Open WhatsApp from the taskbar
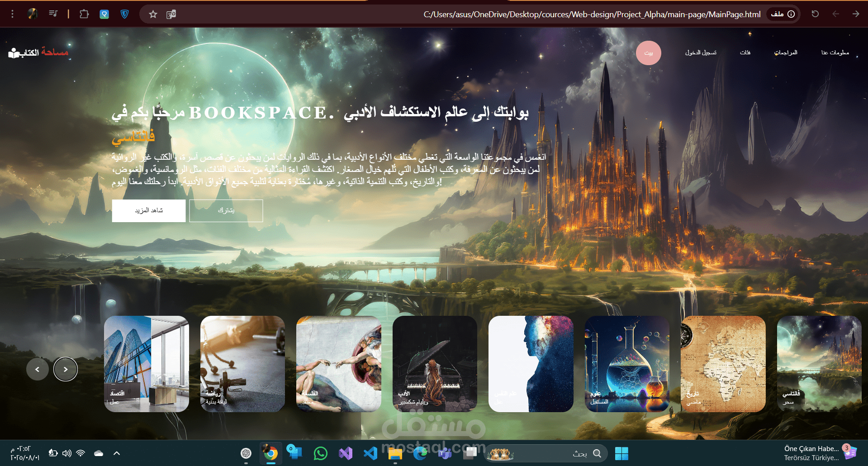Image resolution: width=868 pixels, height=466 pixels. click(321, 453)
